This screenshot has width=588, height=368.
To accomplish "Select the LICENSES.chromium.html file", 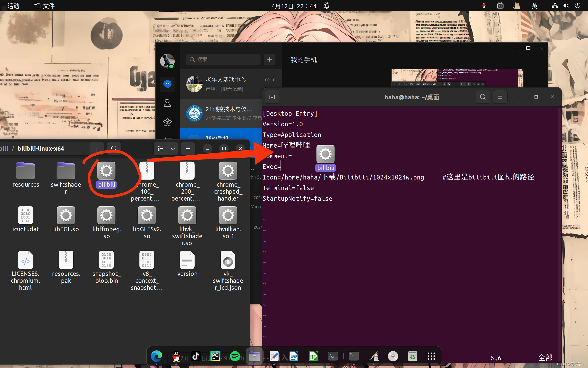I will click(x=26, y=271).
